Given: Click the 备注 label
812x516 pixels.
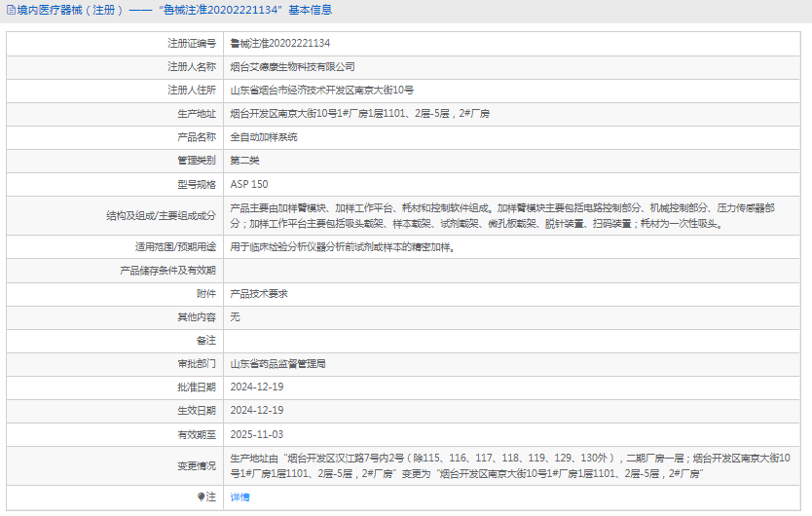Looking at the screenshot, I should (206, 341).
